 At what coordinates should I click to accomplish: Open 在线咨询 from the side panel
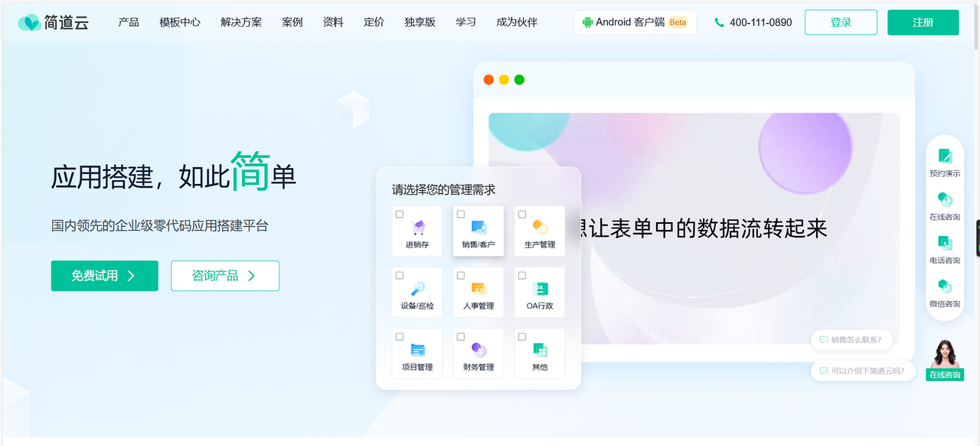(x=945, y=206)
